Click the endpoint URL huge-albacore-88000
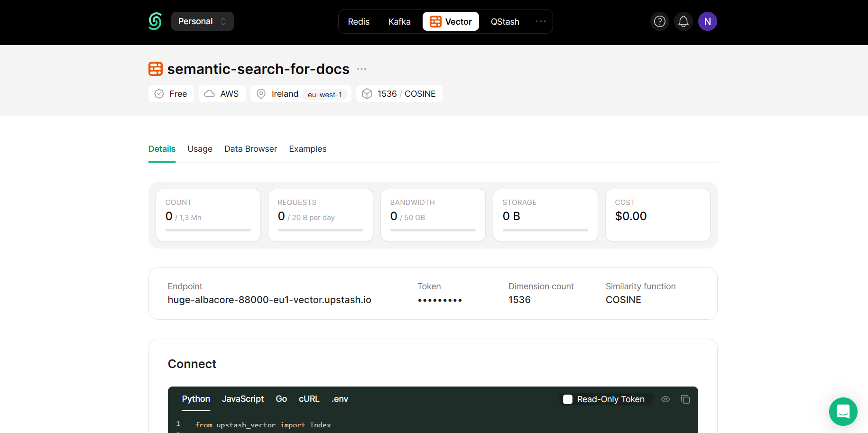Screen dimensions: 868x433 pos(269,300)
